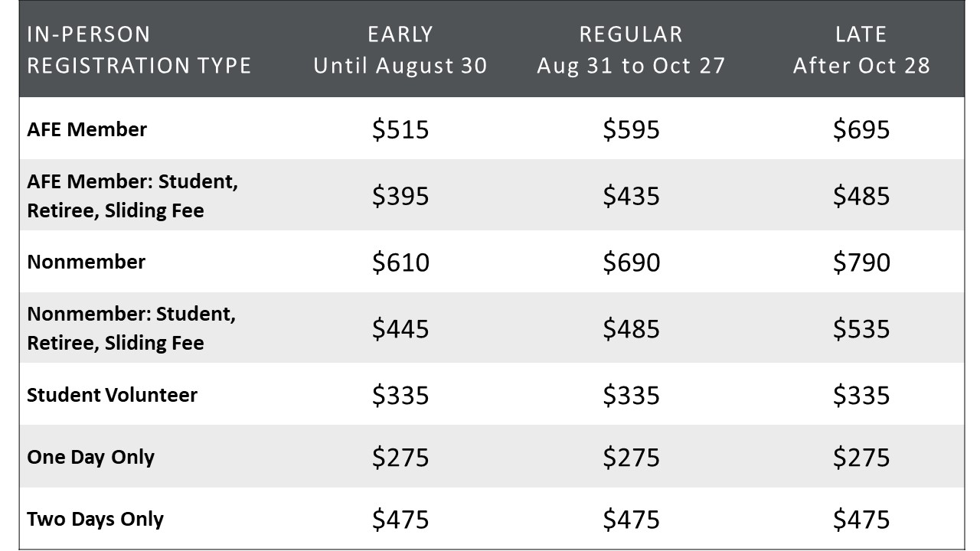Select the Late After Oct 28 header
Screen dimensions: 980x551
tap(861, 50)
